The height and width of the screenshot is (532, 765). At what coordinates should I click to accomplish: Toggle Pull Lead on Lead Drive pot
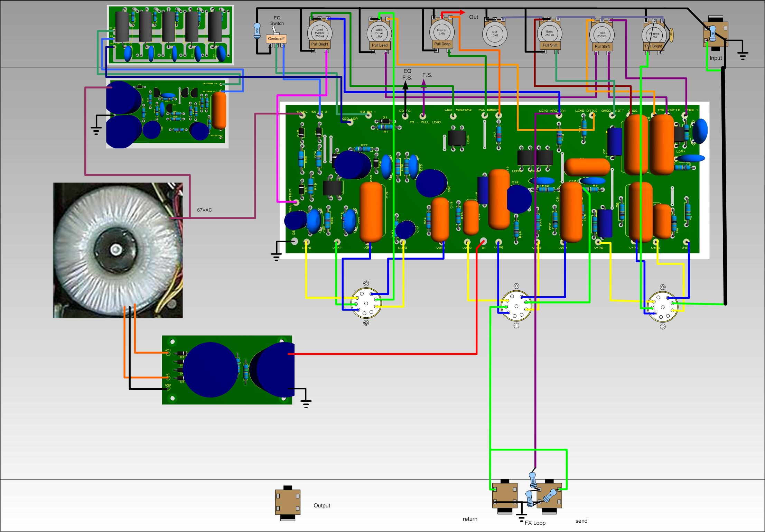[x=380, y=45]
